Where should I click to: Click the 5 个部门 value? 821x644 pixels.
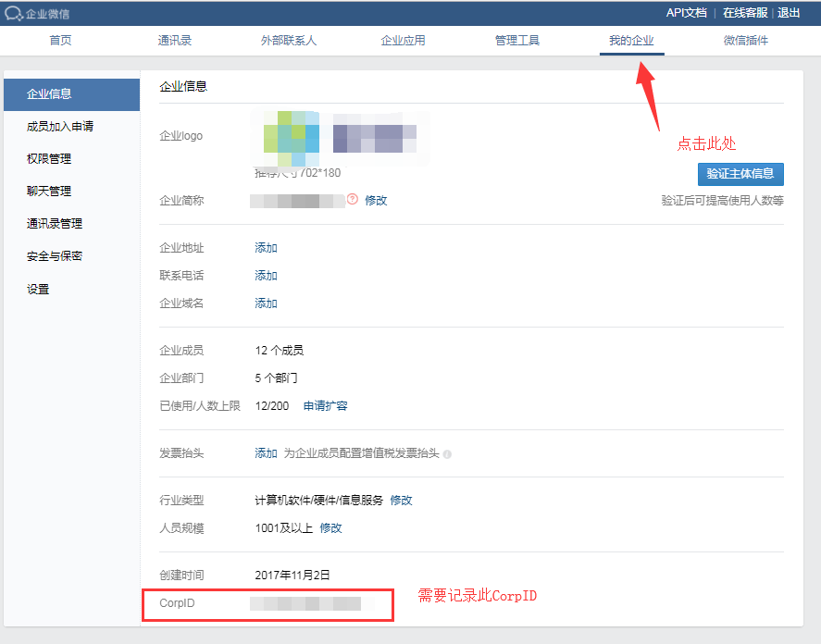click(x=276, y=378)
